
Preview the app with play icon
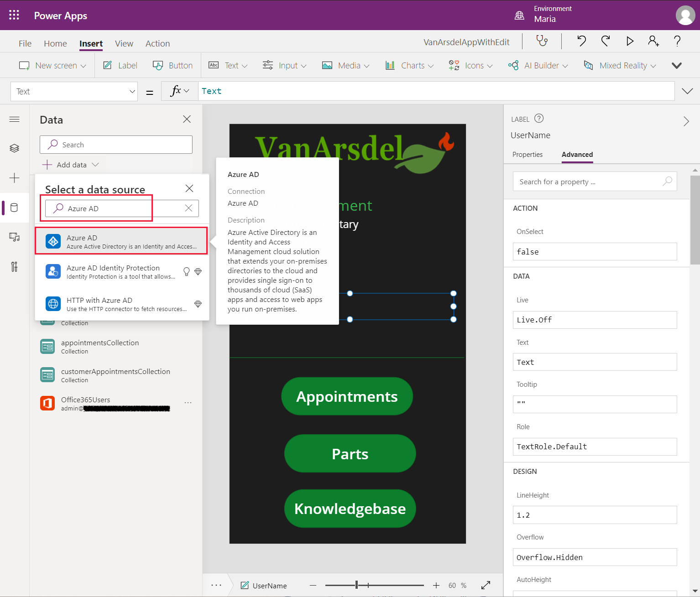pos(630,41)
